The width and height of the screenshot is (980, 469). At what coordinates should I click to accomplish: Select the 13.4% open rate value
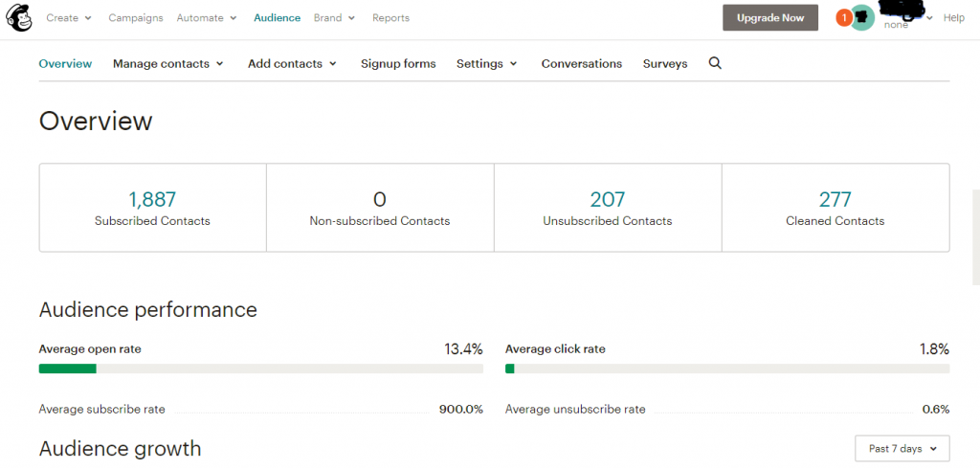tap(463, 349)
